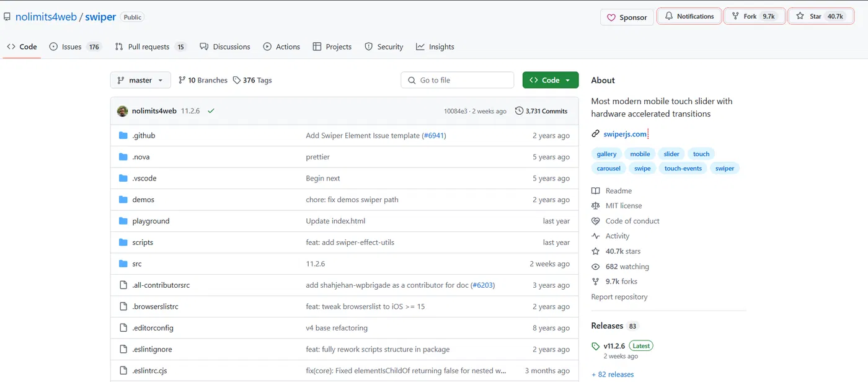Click the playground folder icon
This screenshot has width=868, height=382.
(123, 221)
